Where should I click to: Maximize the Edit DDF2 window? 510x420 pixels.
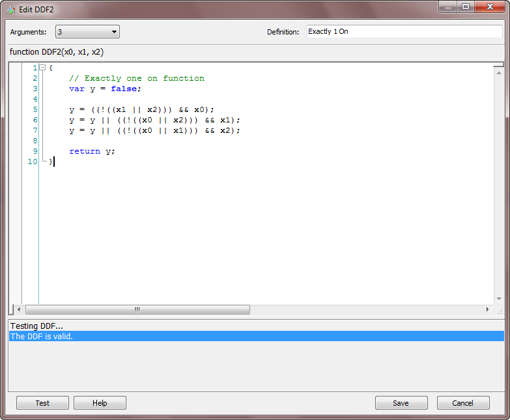click(465, 7)
